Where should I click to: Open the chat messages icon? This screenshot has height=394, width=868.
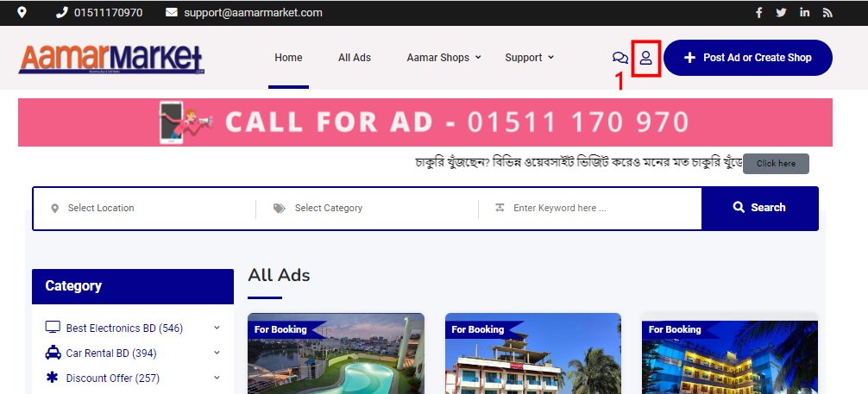point(620,58)
